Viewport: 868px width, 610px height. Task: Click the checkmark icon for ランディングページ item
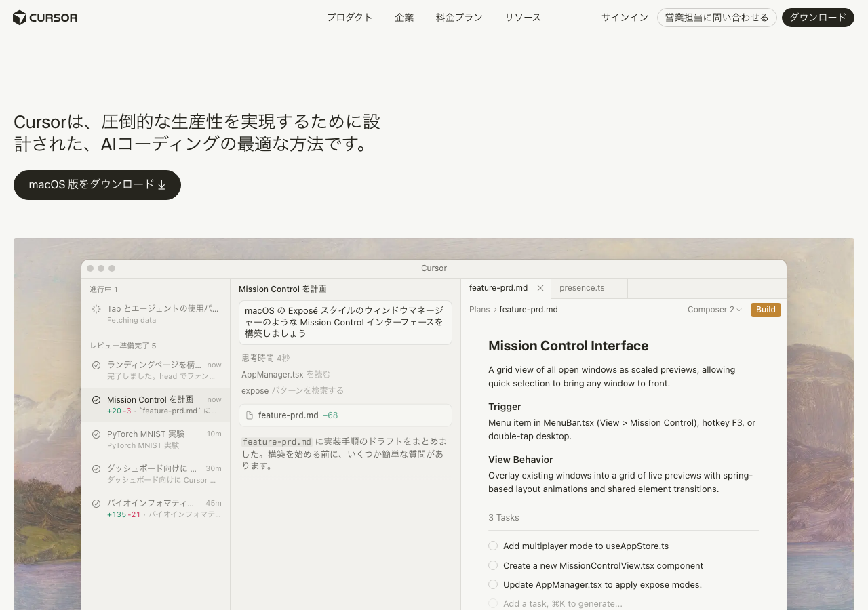coord(96,365)
